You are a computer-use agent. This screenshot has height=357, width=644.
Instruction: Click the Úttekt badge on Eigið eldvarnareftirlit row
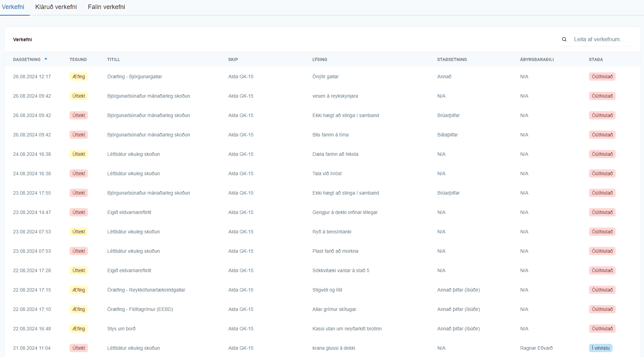[x=79, y=212]
